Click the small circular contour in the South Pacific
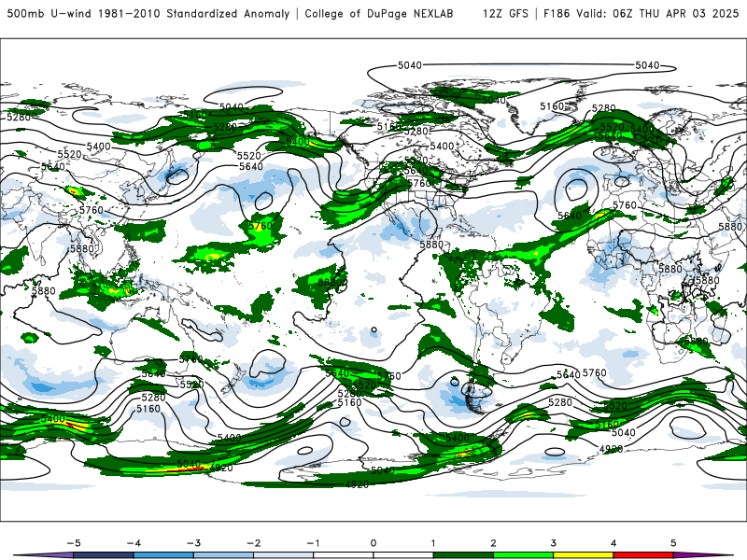Viewport: 747px width, 560px height. [x=374, y=329]
